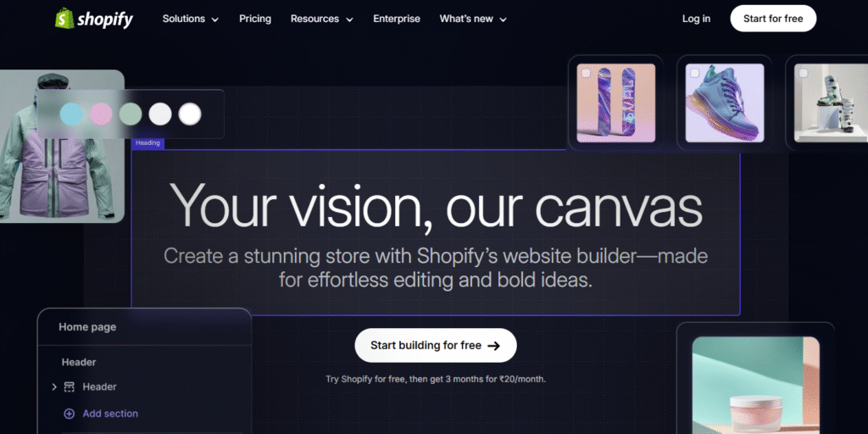Open the Enterprise menu item
This screenshot has width=868, height=434.
click(397, 19)
